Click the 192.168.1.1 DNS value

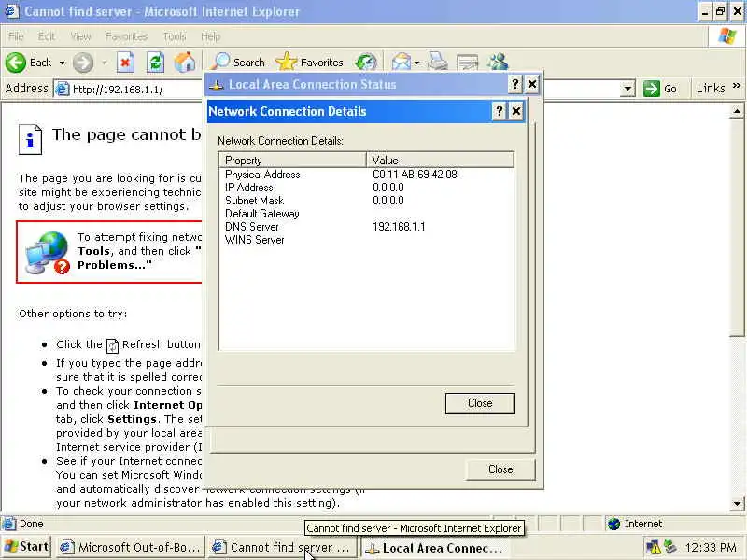pyautogui.click(x=399, y=227)
